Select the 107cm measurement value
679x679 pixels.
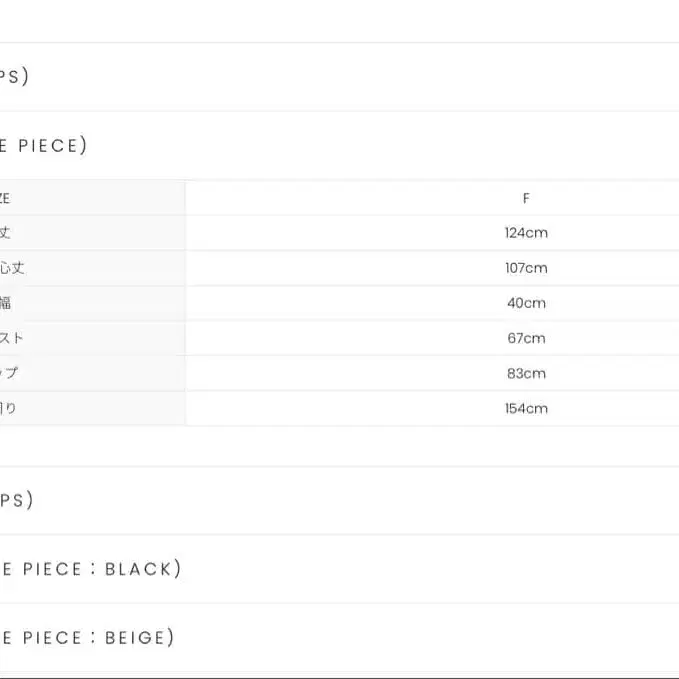(526, 268)
